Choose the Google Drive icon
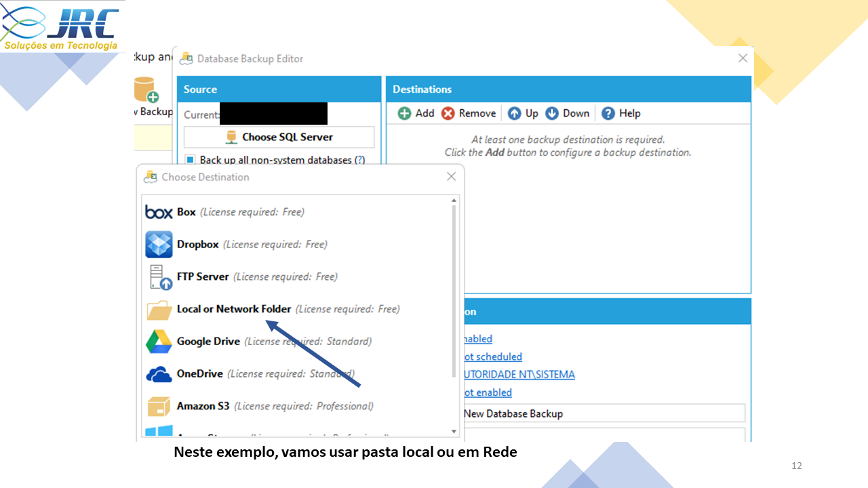Screen dimensions: 868x488 coord(159,341)
